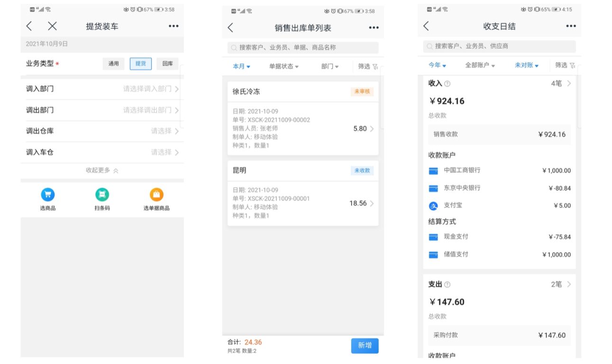Open more options in 销售出库单列表
Screen dimensions: 612x364
[x=374, y=27]
